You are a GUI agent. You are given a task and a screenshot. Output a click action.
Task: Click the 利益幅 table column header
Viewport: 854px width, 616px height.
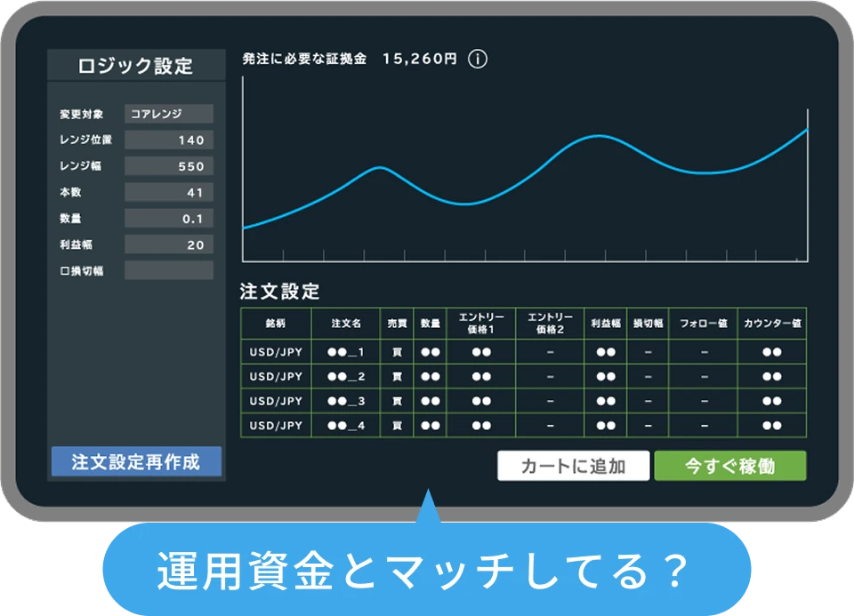point(606,324)
